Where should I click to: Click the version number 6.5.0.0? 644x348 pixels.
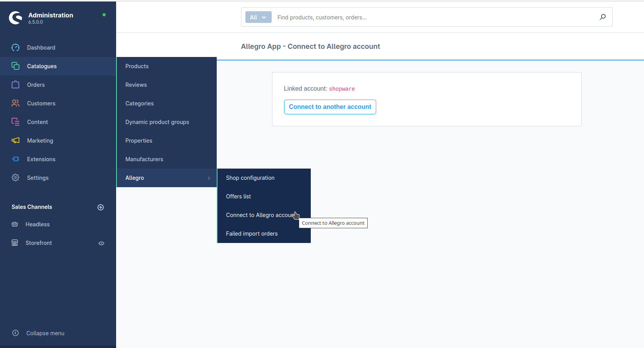coord(36,22)
